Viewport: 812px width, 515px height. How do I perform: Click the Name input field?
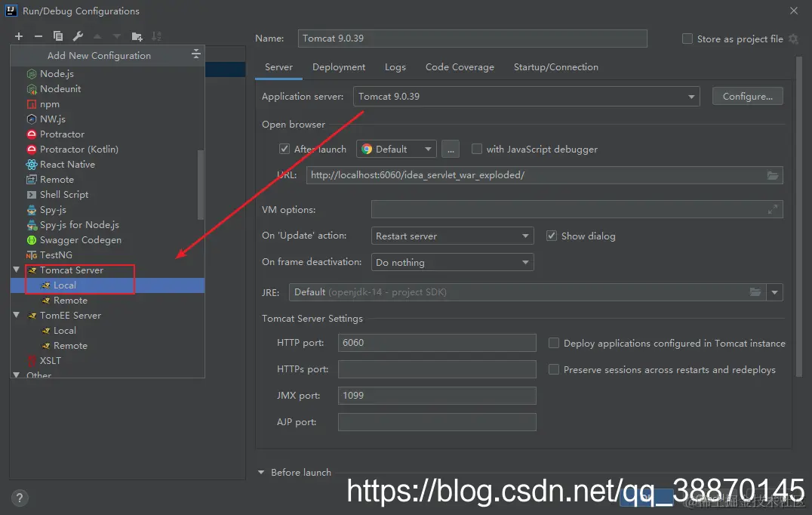(472, 39)
